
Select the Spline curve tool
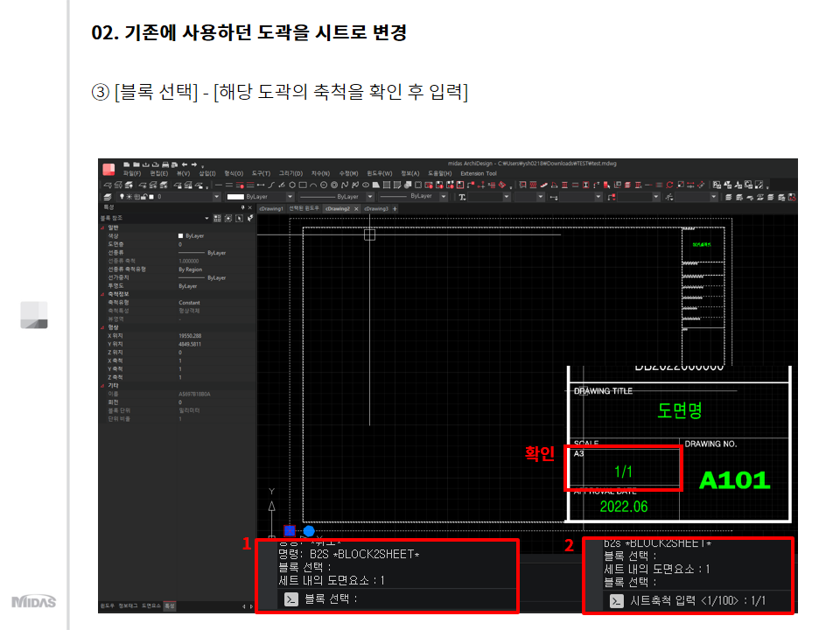click(x=345, y=185)
